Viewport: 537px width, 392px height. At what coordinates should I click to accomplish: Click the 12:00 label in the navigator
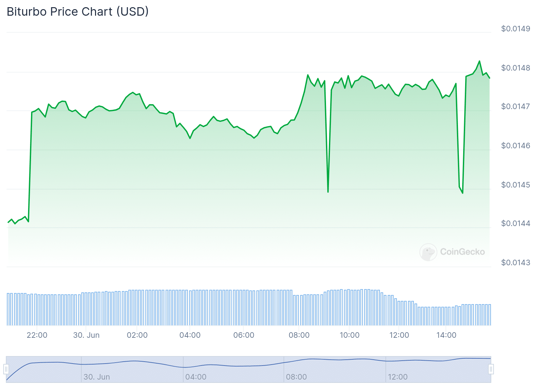click(398, 377)
